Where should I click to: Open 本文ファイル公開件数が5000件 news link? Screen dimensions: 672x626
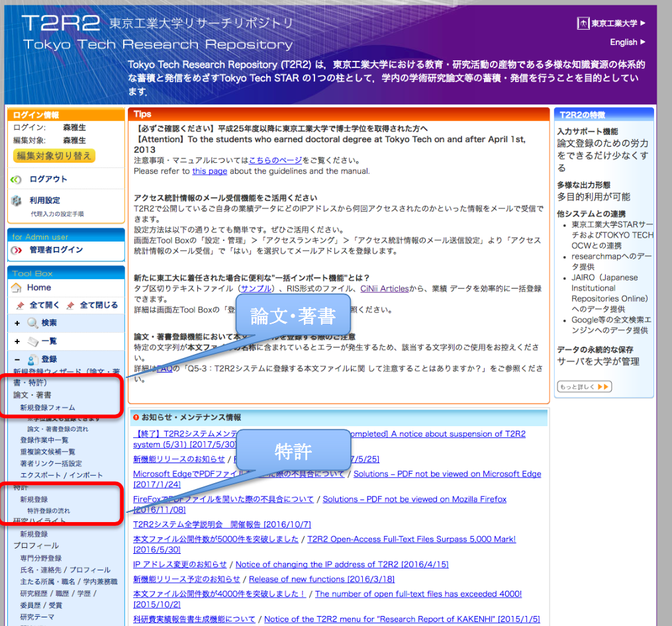(x=216, y=539)
